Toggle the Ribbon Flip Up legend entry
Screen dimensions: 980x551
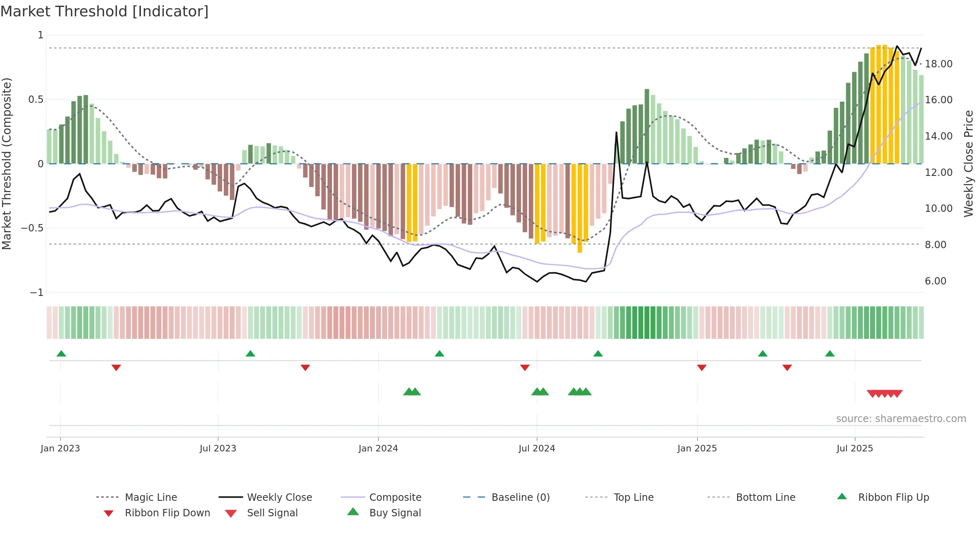click(883, 497)
